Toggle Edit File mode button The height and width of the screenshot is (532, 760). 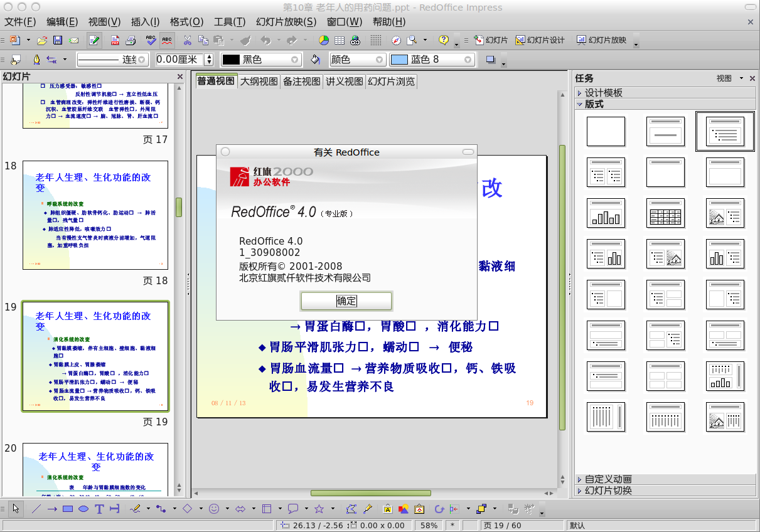click(x=94, y=40)
